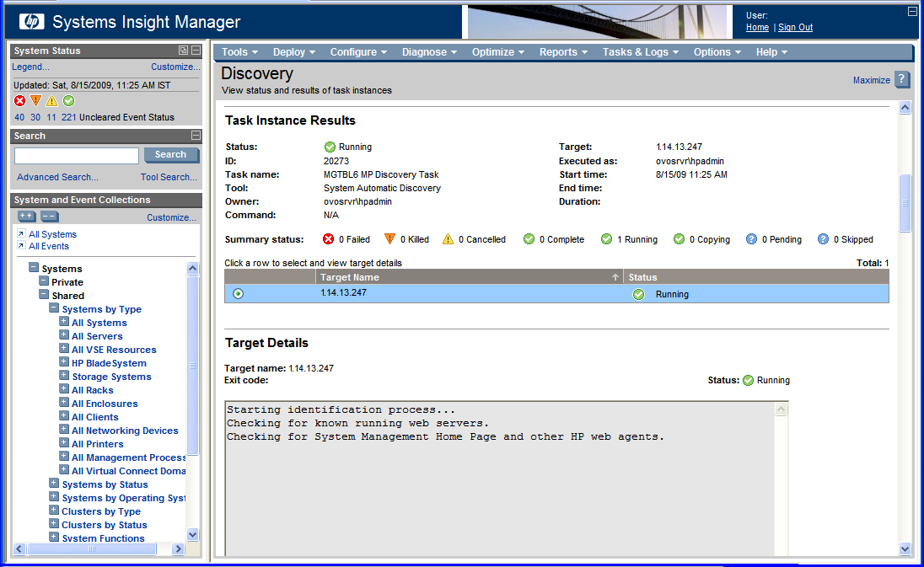
Task: Open the Configure menu
Action: pyautogui.click(x=358, y=51)
